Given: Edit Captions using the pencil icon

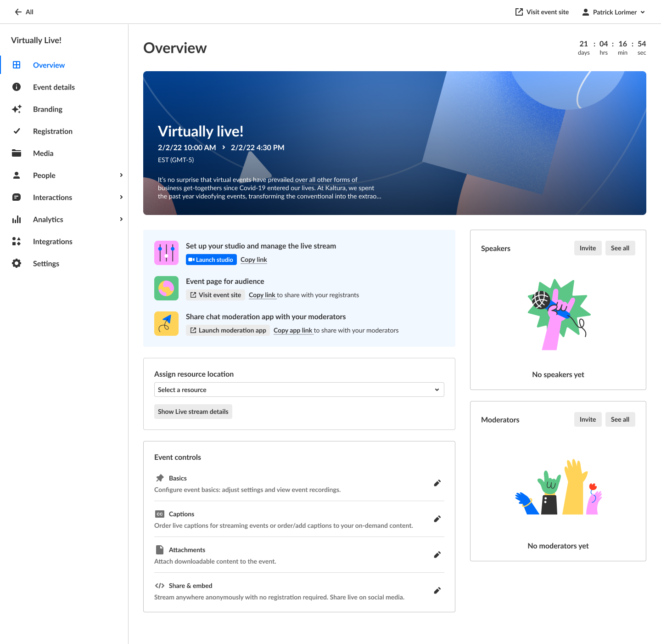Looking at the screenshot, I should pos(437,519).
